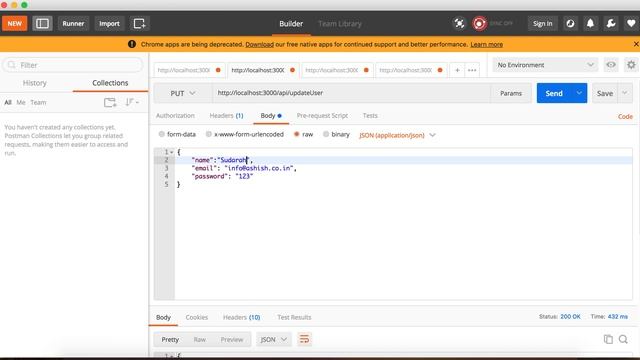Select raw body type
The height and width of the screenshot is (360, 640).
coord(297,134)
